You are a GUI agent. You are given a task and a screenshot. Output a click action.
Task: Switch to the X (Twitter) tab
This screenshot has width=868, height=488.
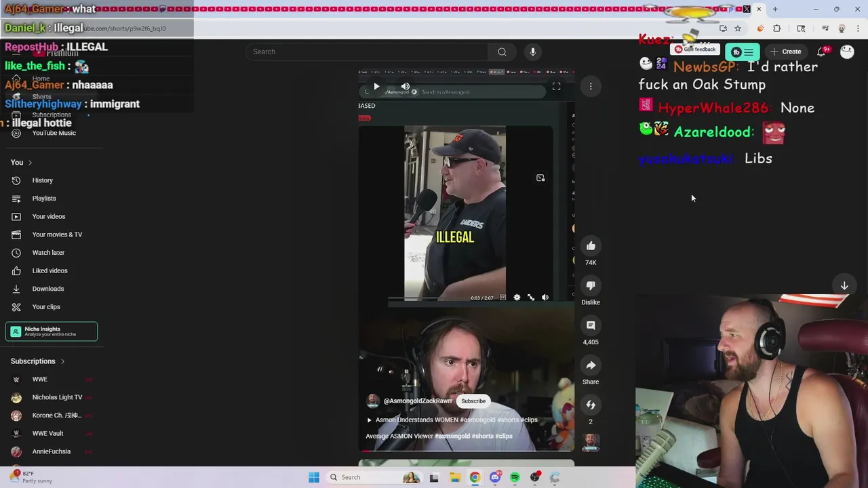[747, 9]
